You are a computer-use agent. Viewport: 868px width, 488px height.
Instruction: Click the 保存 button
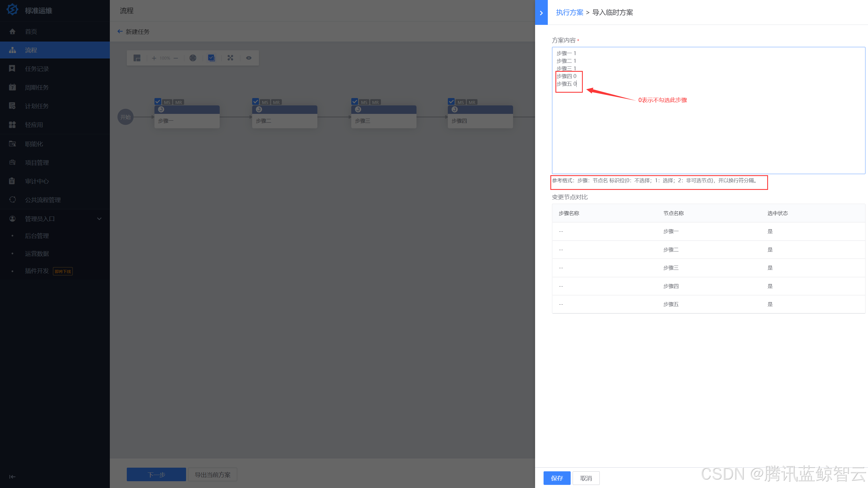pos(557,478)
